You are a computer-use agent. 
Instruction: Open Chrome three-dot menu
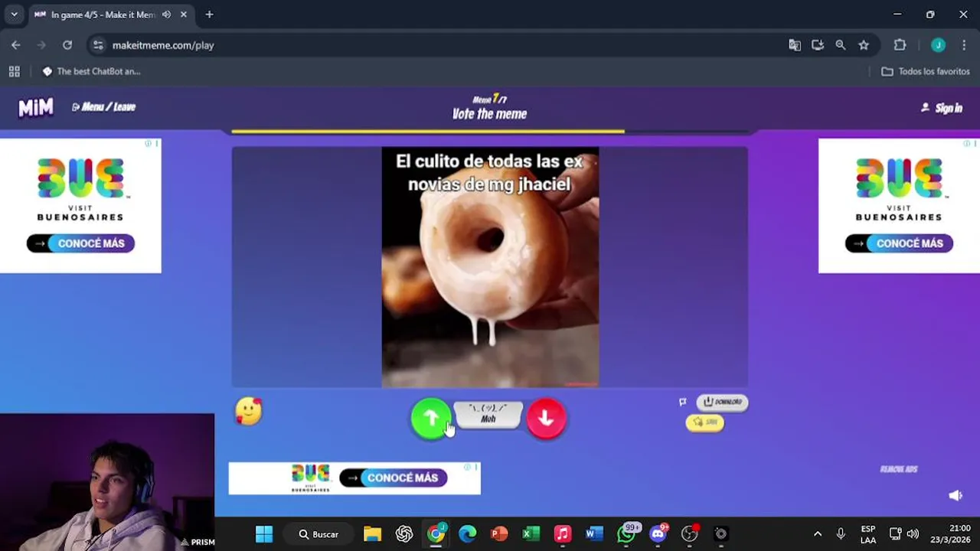[x=964, y=45]
